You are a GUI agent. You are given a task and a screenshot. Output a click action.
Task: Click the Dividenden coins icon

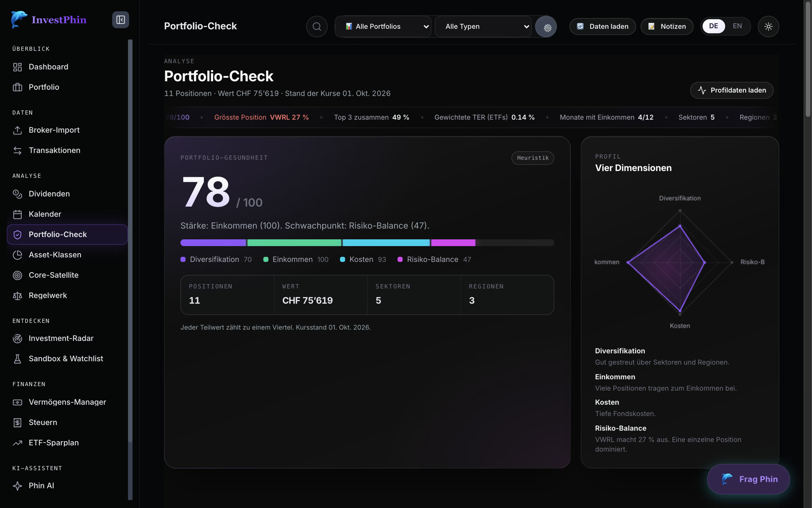(17, 194)
